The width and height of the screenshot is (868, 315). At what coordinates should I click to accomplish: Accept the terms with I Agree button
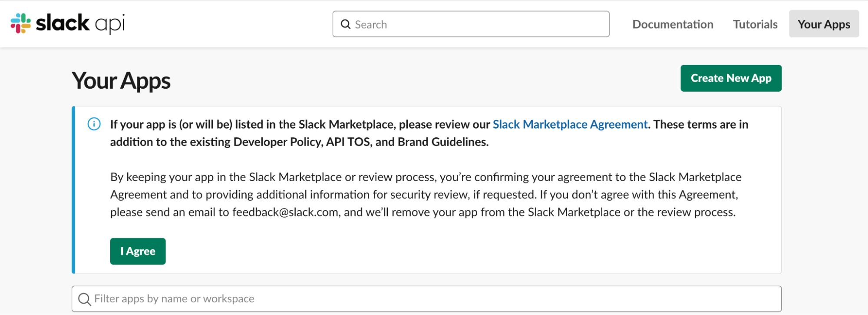coord(138,251)
